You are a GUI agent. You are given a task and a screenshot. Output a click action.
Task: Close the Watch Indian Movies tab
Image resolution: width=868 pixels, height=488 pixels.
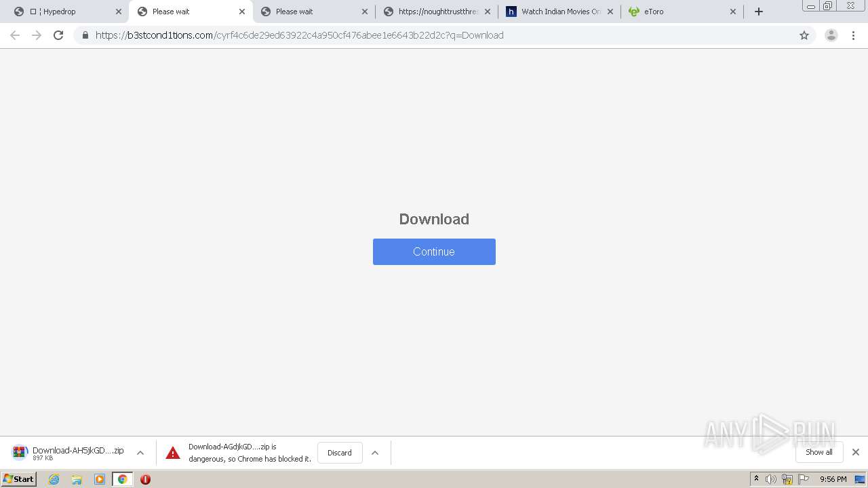click(x=610, y=12)
